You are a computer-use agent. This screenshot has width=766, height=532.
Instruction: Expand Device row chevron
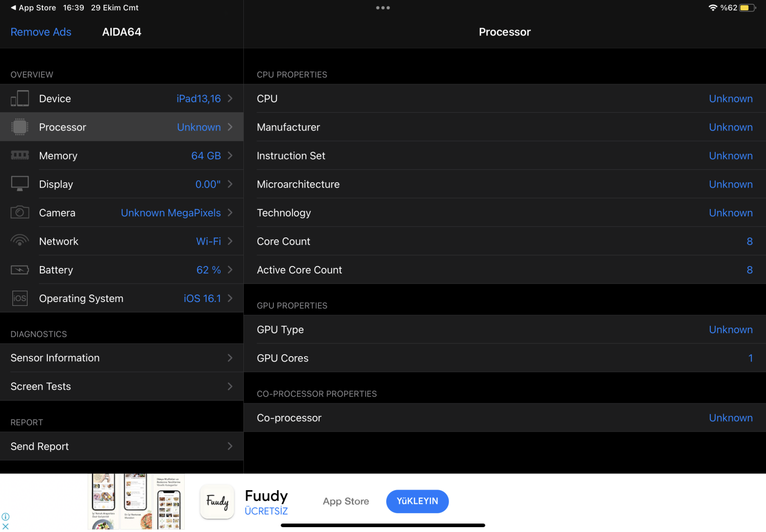(230, 99)
